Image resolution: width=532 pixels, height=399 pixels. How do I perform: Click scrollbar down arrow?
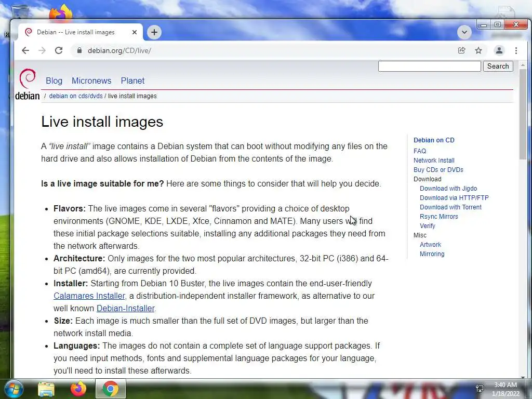coord(523,376)
